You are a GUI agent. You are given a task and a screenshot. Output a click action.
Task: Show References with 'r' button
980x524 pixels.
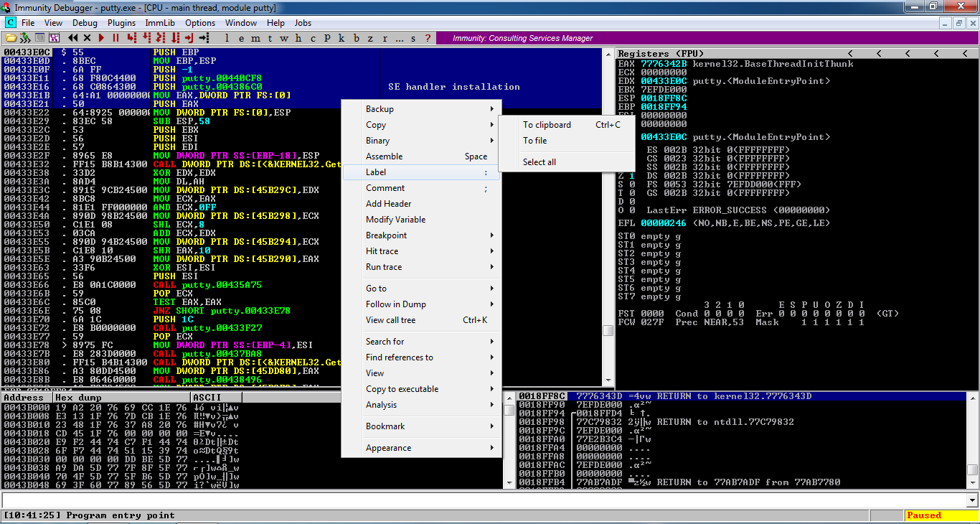385,38
